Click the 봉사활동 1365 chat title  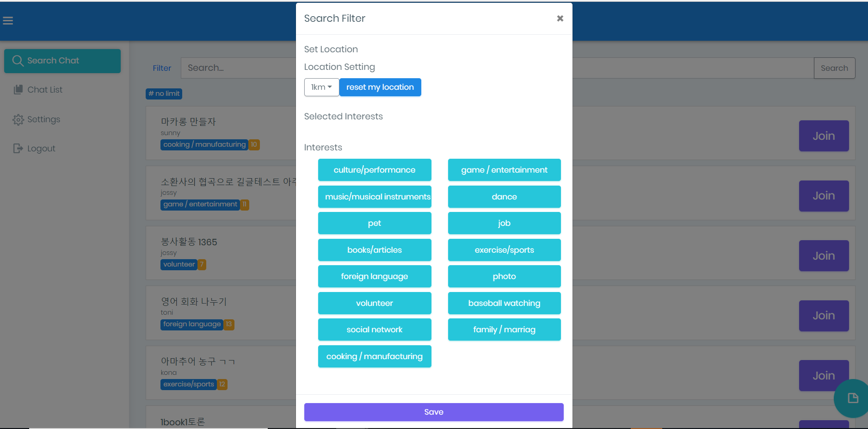point(189,242)
